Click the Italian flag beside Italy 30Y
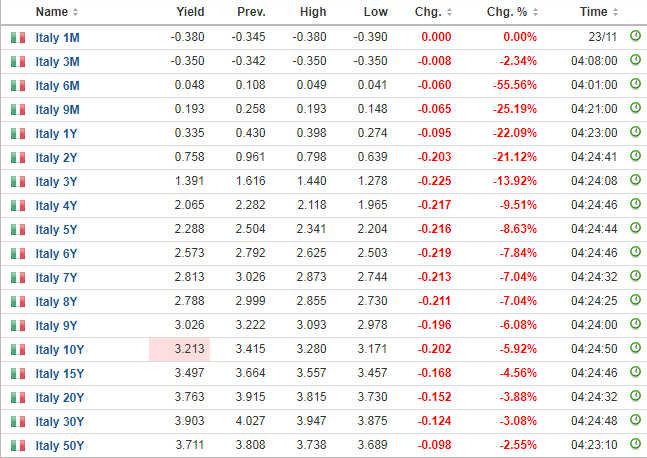 click(17, 421)
